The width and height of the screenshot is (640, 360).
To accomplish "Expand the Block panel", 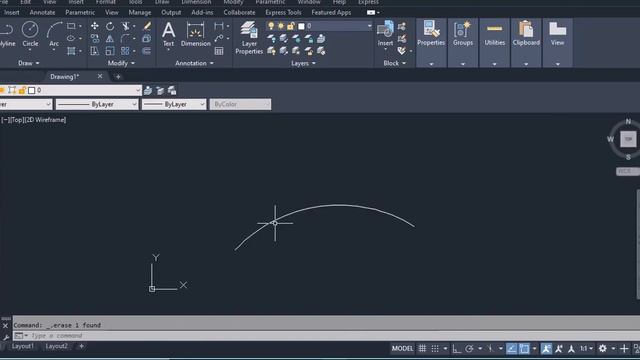I will click(395, 63).
